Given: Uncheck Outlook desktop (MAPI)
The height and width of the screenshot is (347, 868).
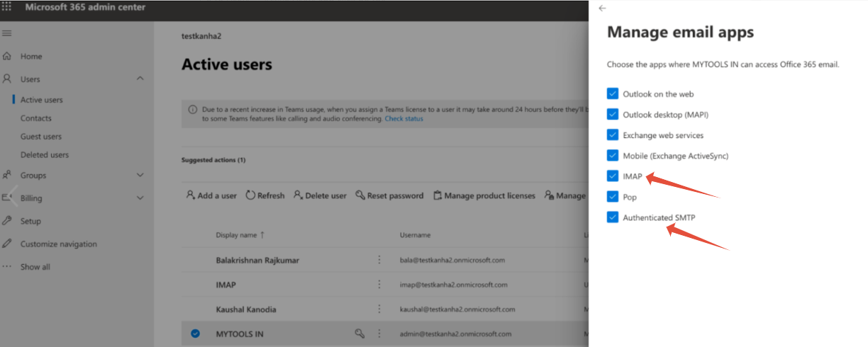Looking at the screenshot, I should [x=613, y=114].
